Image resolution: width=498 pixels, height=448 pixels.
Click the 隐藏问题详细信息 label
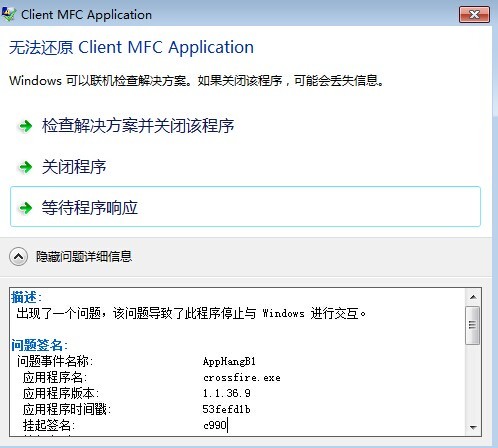point(84,257)
